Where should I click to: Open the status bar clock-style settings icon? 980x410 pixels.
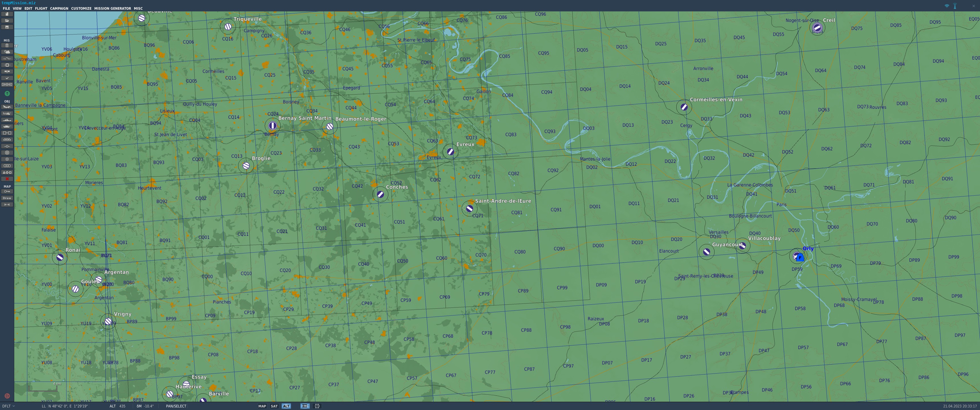(x=317, y=406)
